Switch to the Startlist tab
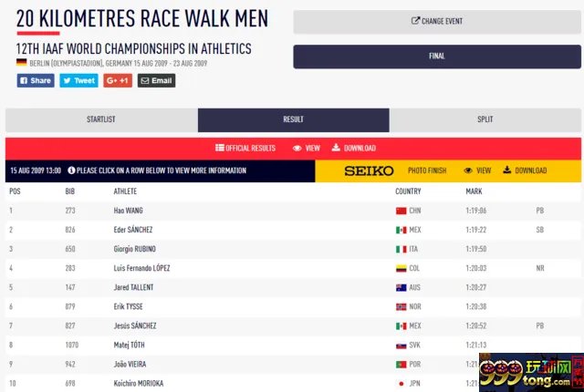584x392 pixels. tap(101, 119)
